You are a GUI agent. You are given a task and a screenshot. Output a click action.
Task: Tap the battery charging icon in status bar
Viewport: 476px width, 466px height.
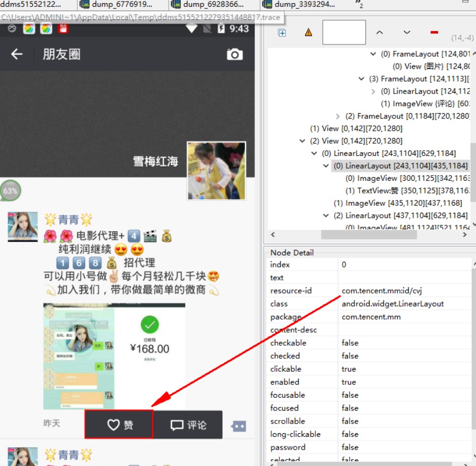pyautogui.click(x=221, y=29)
